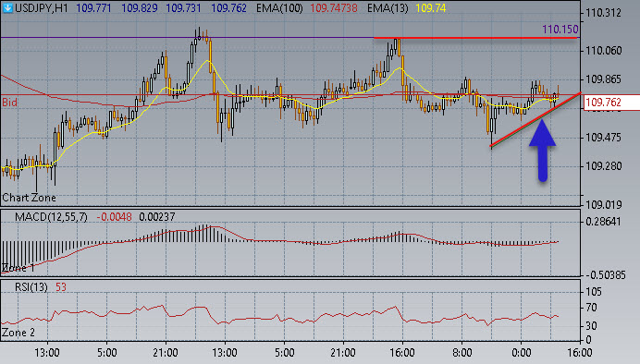Viewport: 640px width, 364px height.
Task: Click the 16:00 time label at far right
Action: tap(580, 353)
